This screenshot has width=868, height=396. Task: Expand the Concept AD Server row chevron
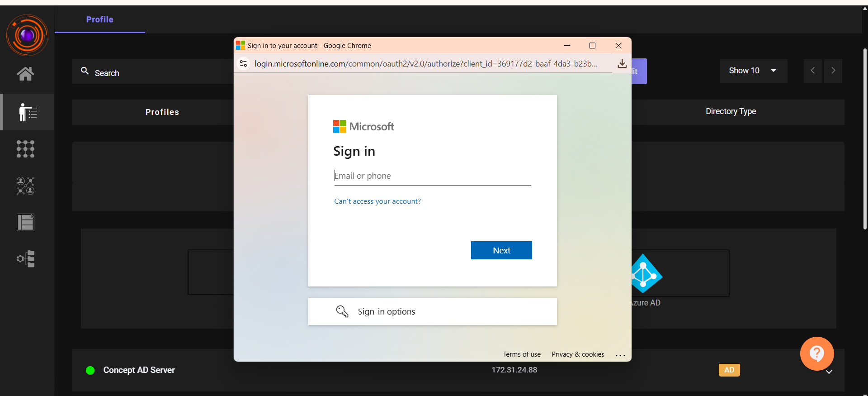click(829, 372)
